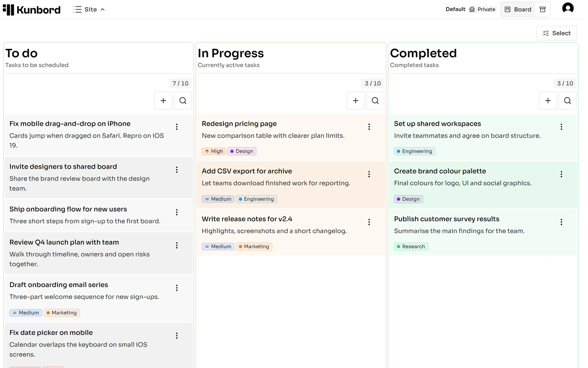Search cards in Completed column
This screenshot has width=588, height=368.
567,101
